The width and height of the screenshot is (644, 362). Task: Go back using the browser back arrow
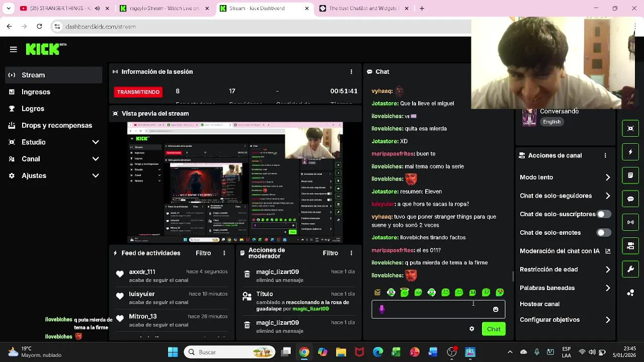coord(9,26)
